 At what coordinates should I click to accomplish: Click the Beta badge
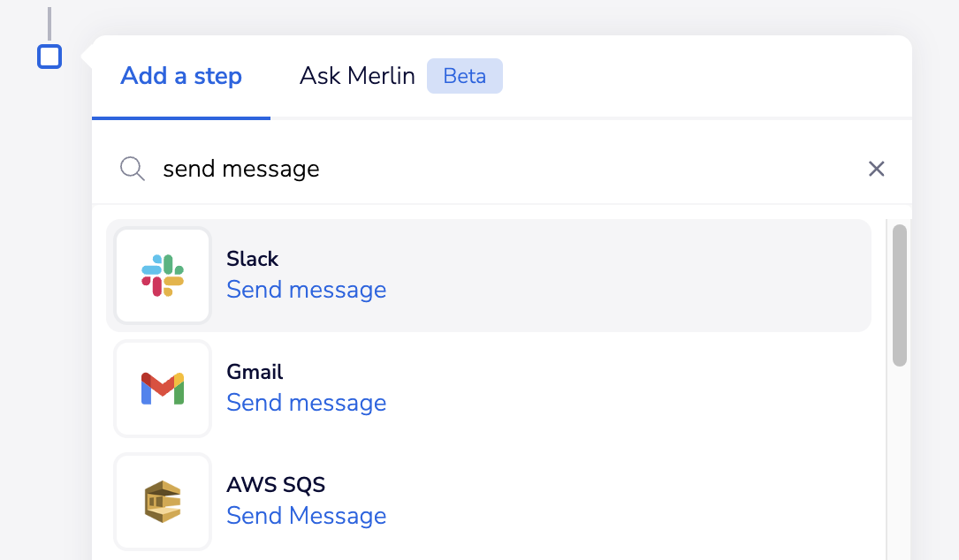point(465,76)
